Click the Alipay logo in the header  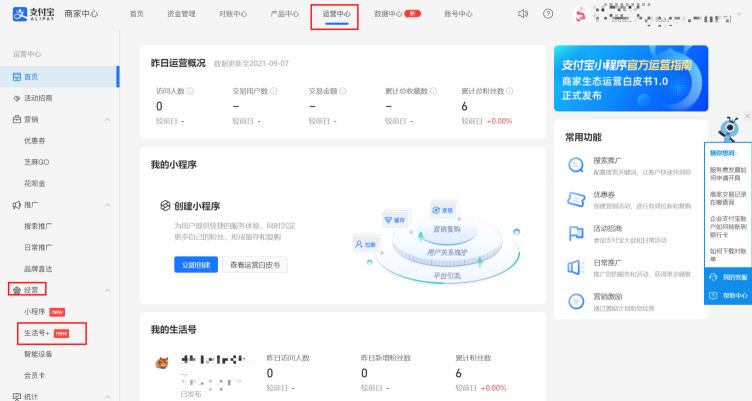[34, 14]
